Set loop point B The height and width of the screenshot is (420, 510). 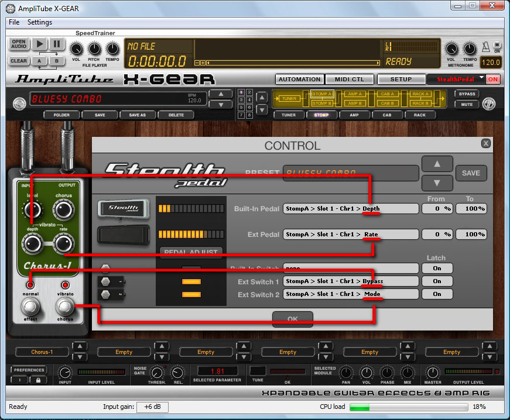point(57,61)
